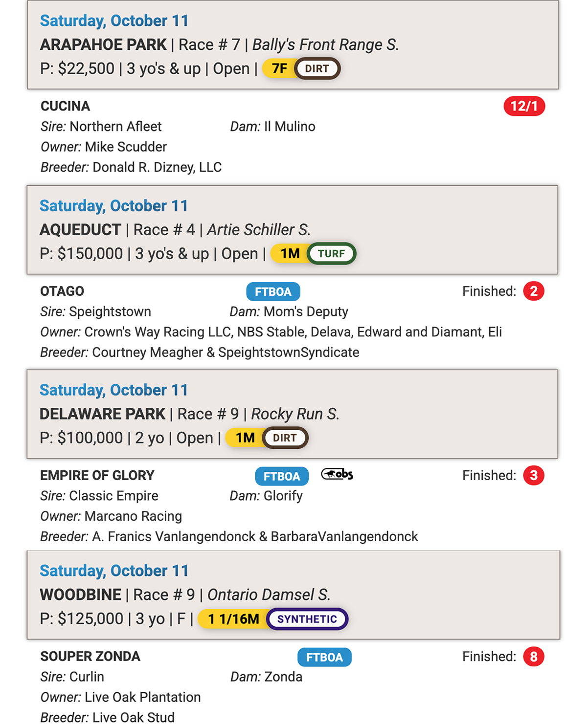Open the Ontario Damsel S. race title
Screen dimensions: 587x728
(269, 595)
